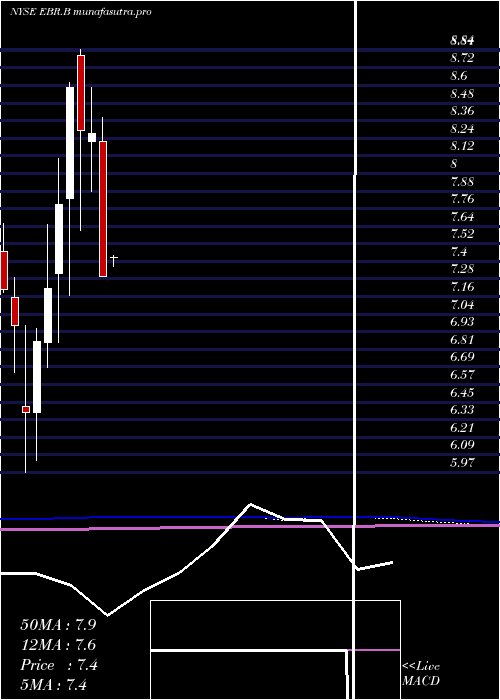Viewport: 500px width, 700px height.
Task: Click the NYSE EBR.B munafasutra.pro title text
Action: (x=81, y=12)
